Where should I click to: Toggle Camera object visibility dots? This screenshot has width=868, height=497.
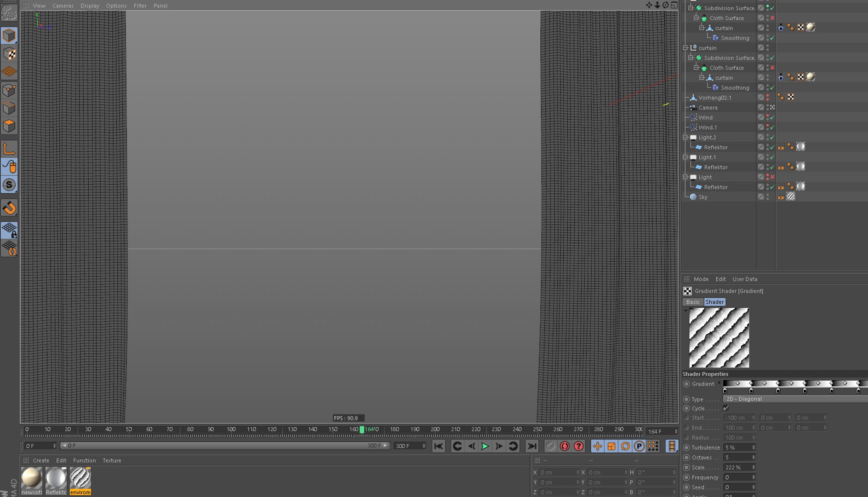pyautogui.click(x=768, y=108)
